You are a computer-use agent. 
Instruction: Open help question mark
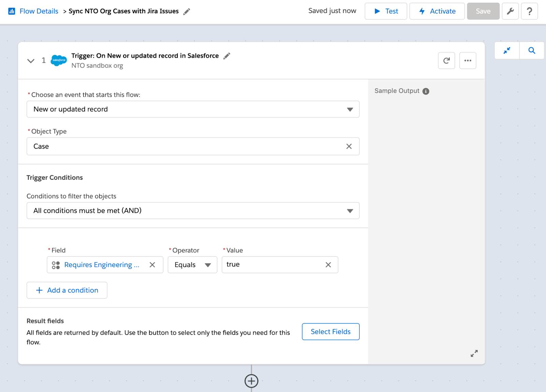click(530, 11)
